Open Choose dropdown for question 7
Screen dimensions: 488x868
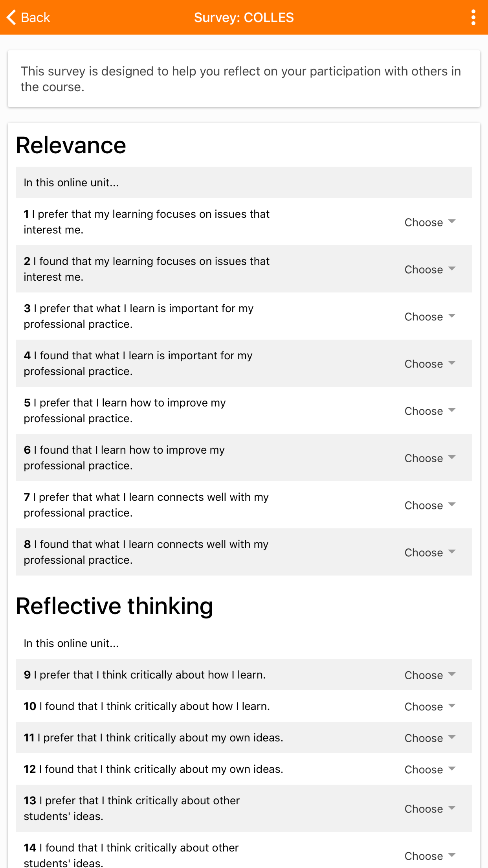[x=430, y=505]
